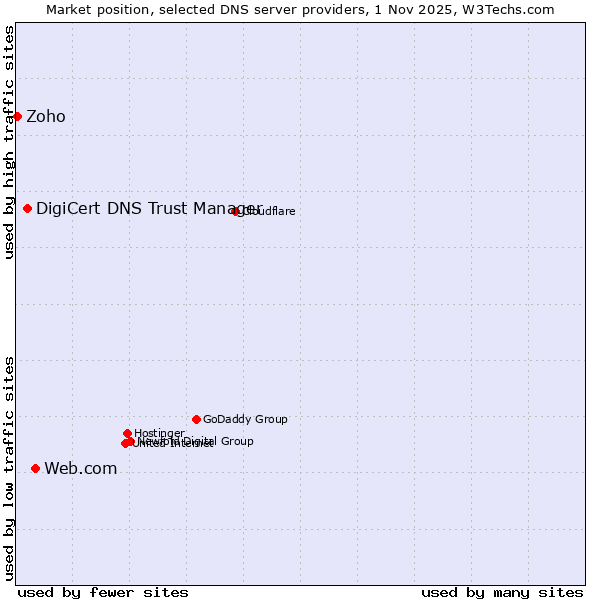Viewport: 600px width, 600px height.
Task: Select the Web.com red data point
Action: [36, 468]
